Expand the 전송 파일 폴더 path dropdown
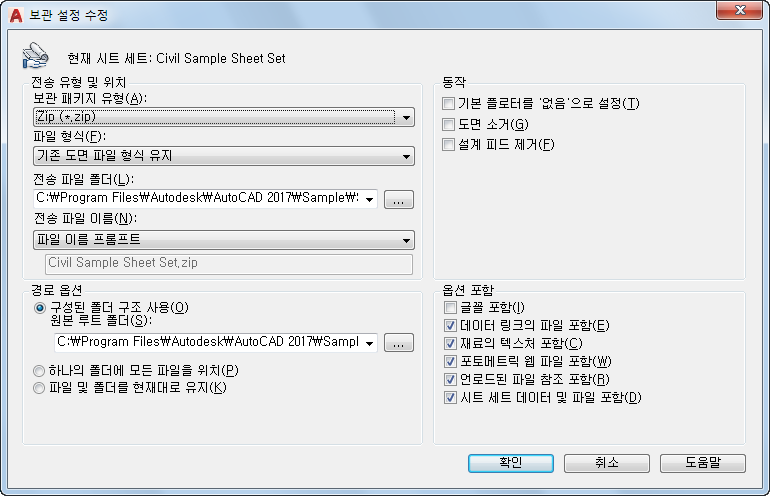The height and width of the screenshot is (496, 770). point(369,199)
